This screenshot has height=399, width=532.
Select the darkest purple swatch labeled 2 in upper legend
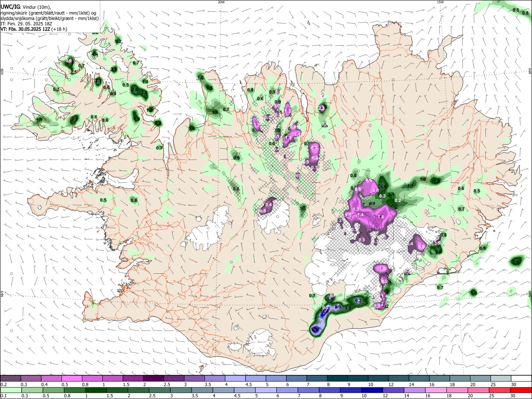153,379
